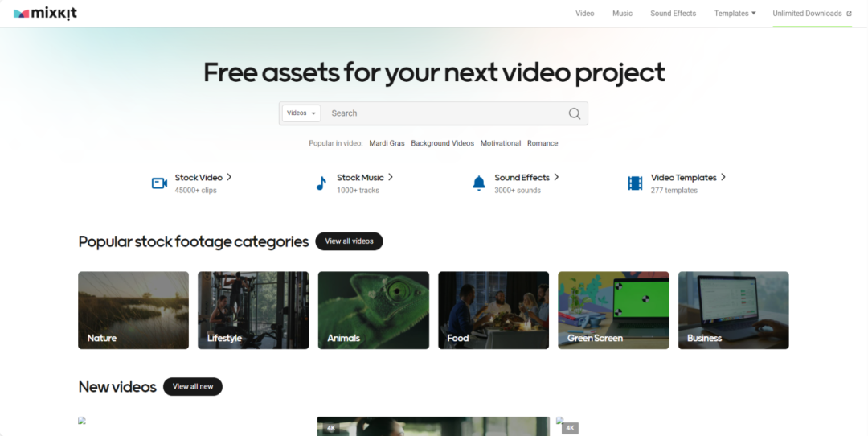Open the Sound Effects category link

(x=522, y=177)
